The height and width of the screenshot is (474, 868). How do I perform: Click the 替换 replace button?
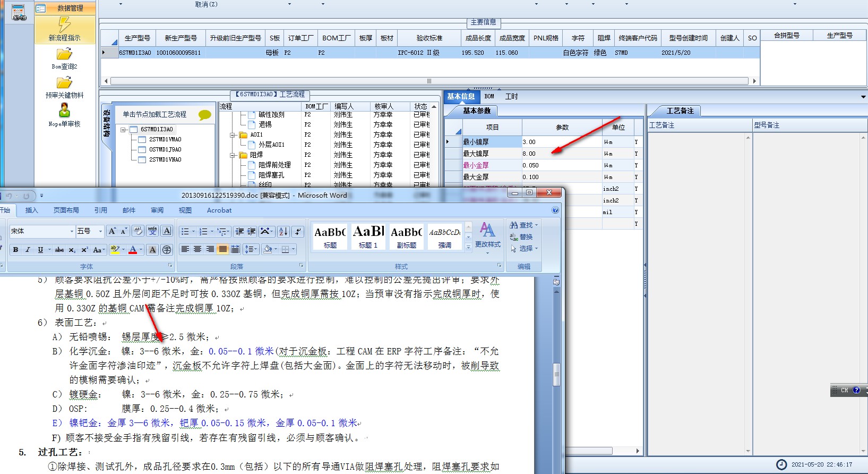click(x=521, y=237)
